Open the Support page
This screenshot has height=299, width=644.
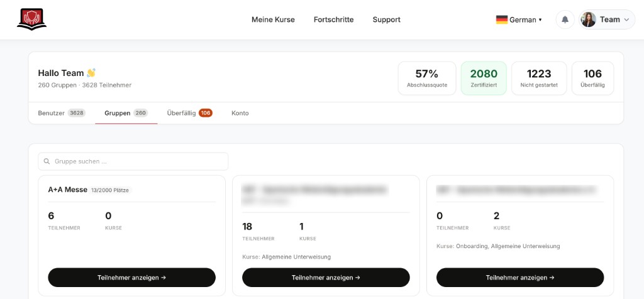(387, 19)
